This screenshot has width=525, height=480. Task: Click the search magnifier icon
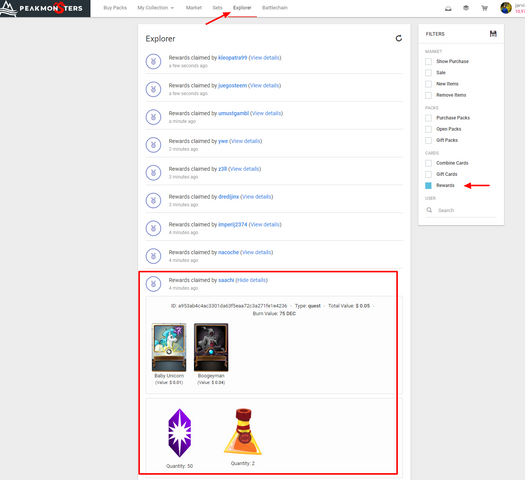pos(429,210)
